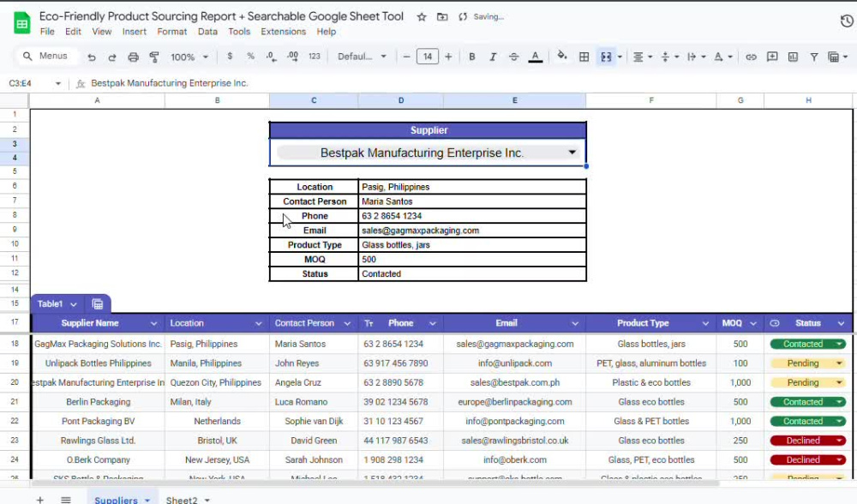Click the name box showing C3:E4
The image size is (857, 504).
point(35,84)
